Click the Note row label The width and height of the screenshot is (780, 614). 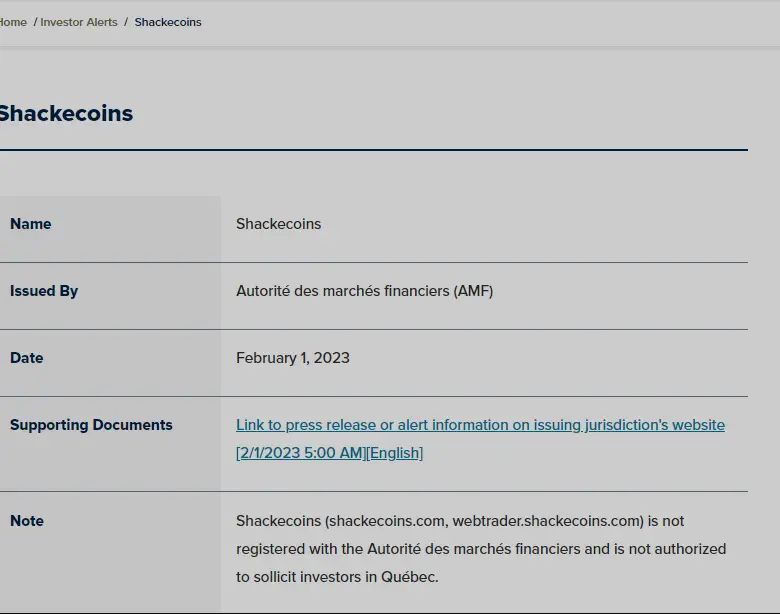pos(27,521)
